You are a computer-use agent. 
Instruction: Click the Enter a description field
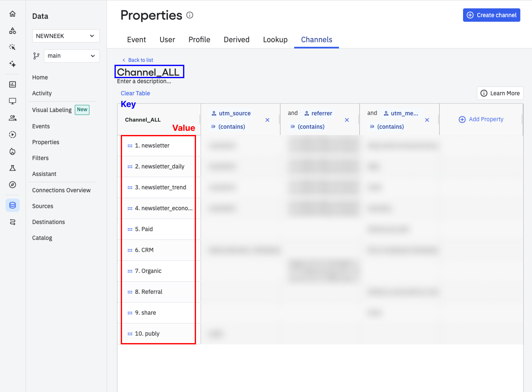(x=144, y=81)
